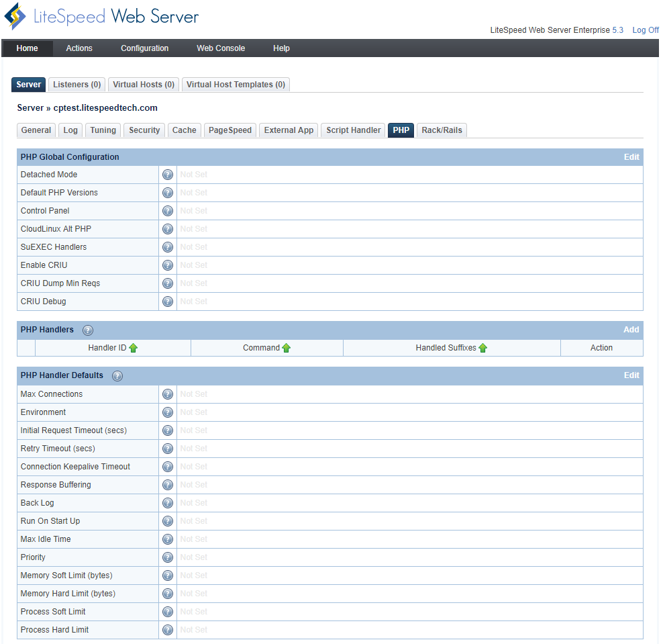Open help icon for CRIU Dump Min Reqs
This screenshot has height=644, width=663.
click(168, 283)
